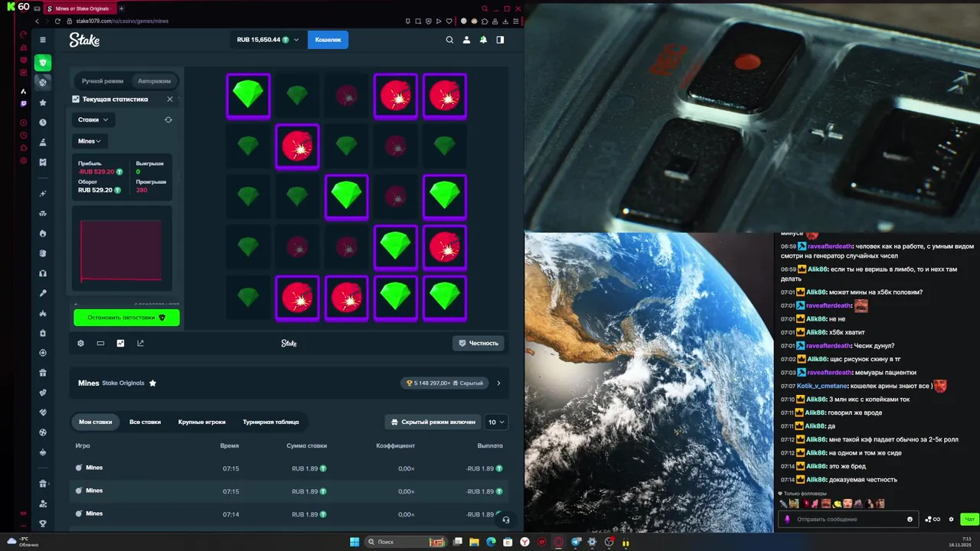The image size is (980, 551).
Task: Open the notifications bell
Action: tap(483, 40)
